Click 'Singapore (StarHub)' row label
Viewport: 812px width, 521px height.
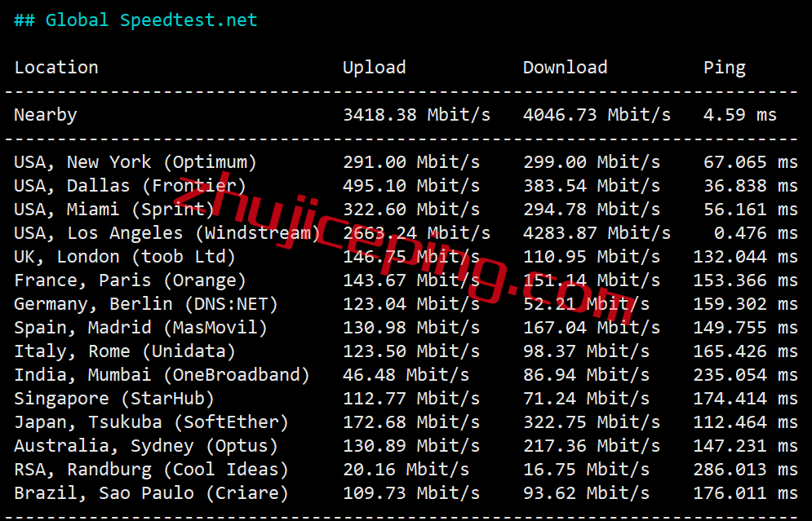[x=114, y=399]
